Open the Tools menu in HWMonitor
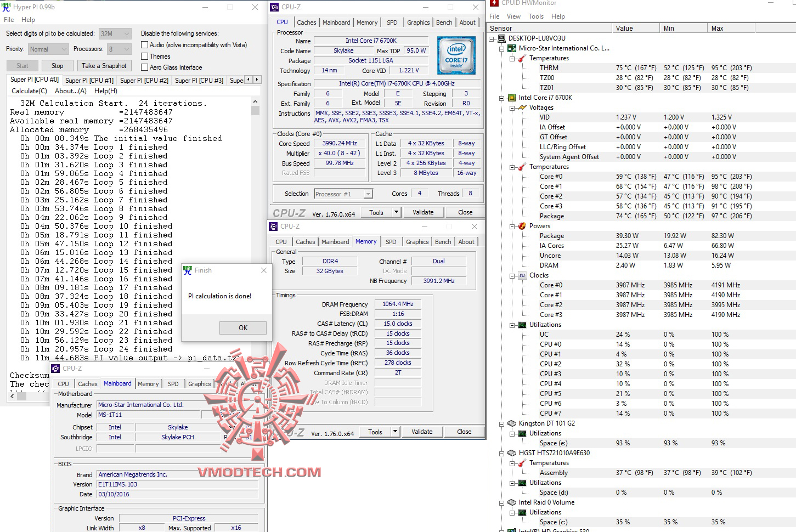This screenshot has width=796, height=532. pos(536,16)
